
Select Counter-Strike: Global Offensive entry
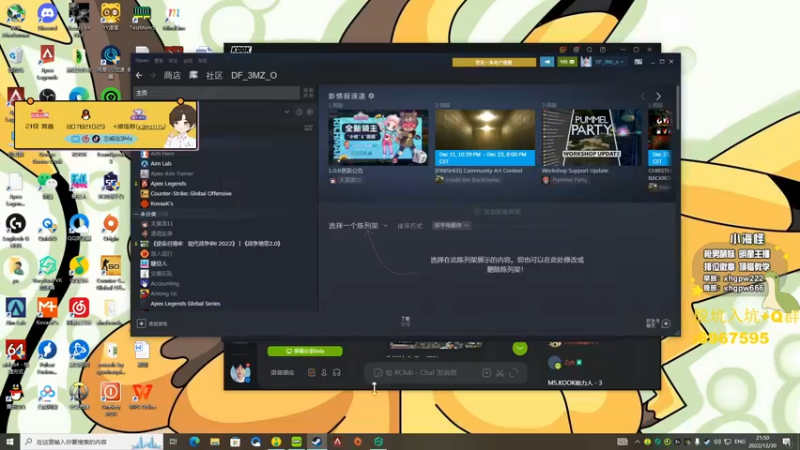click(191, 193)
